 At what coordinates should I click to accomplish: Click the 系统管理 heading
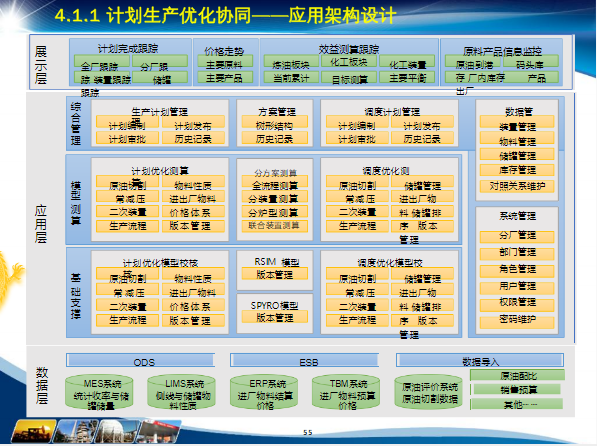click(x=517, y=216)
